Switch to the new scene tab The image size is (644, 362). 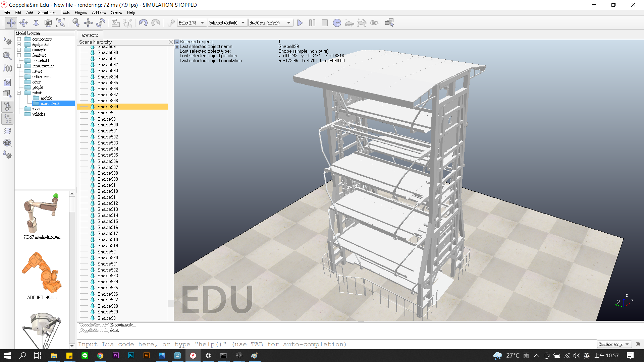click(x=90, y=35)
